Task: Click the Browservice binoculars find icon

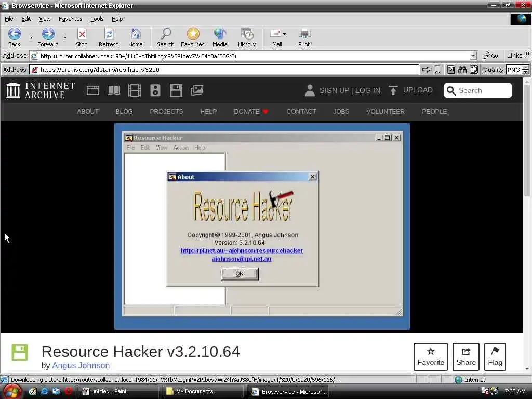Action: [x=462, y=70]
